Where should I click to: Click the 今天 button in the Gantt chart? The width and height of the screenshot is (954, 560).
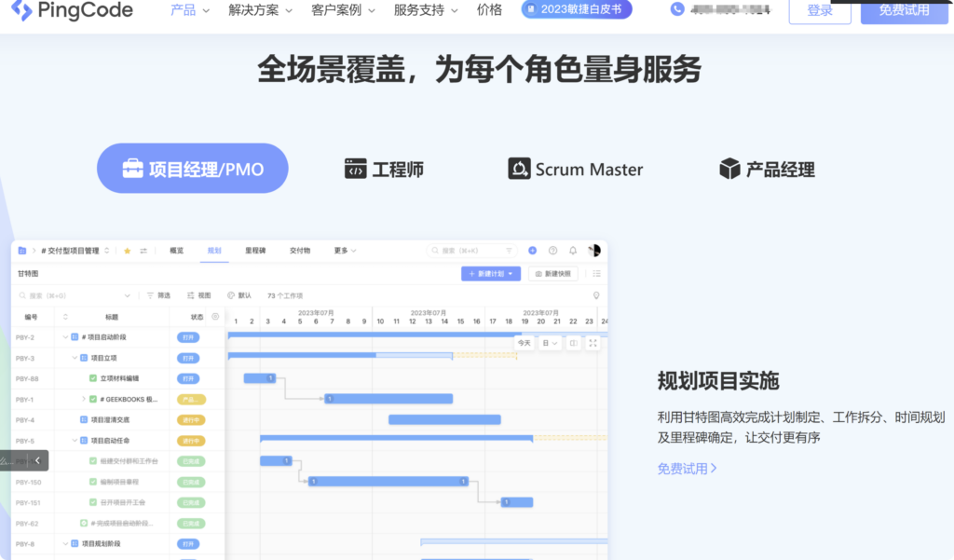pyautogui.click(x=524, y=343)
